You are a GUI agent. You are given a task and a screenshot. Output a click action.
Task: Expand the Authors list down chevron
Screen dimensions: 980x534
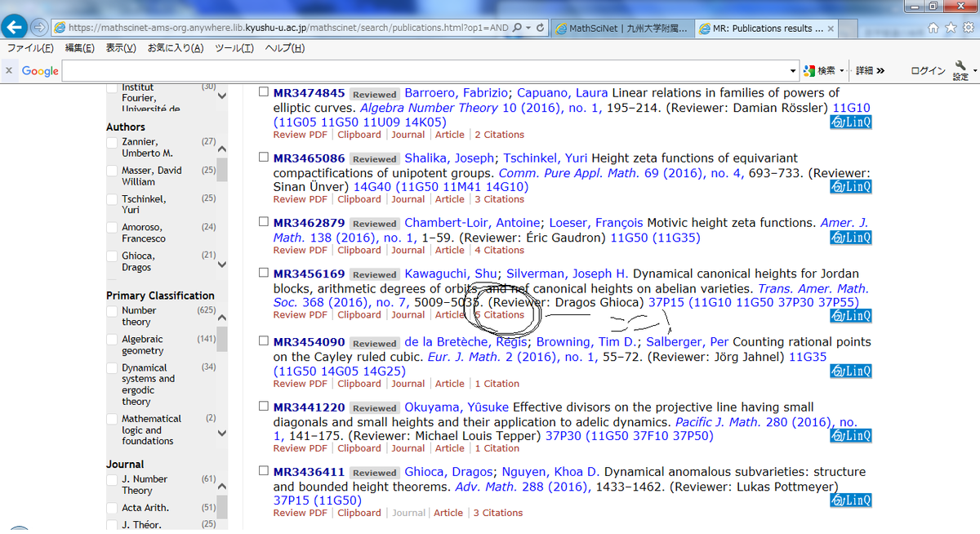pos(222,264)
